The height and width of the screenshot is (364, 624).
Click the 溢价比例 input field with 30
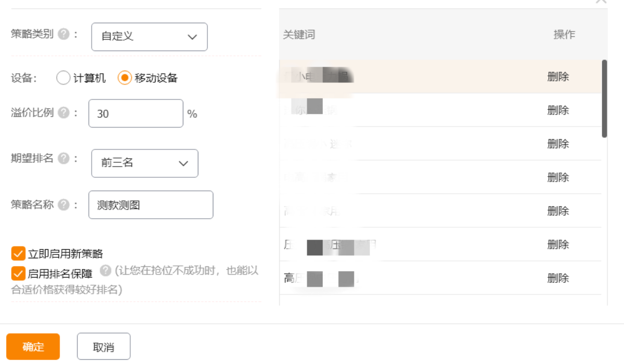135,113
